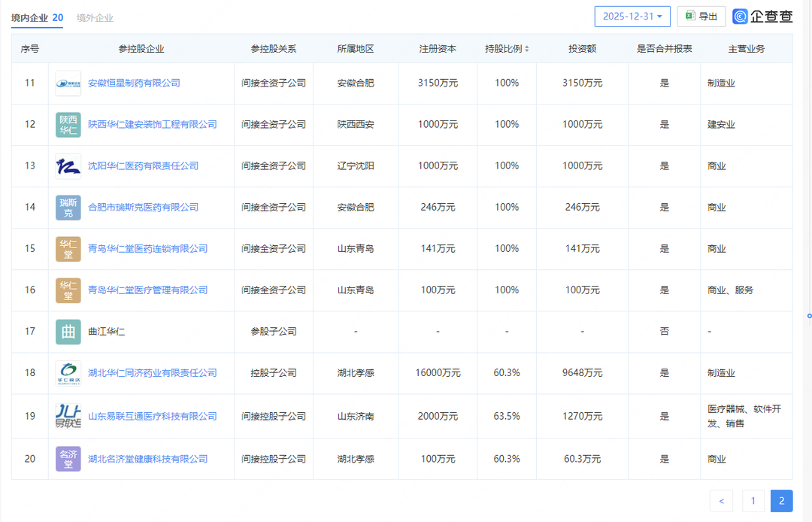812x522 pixels.
Task: Click the 沈阳华仁医药 logo icon
Action: [68, 166]
